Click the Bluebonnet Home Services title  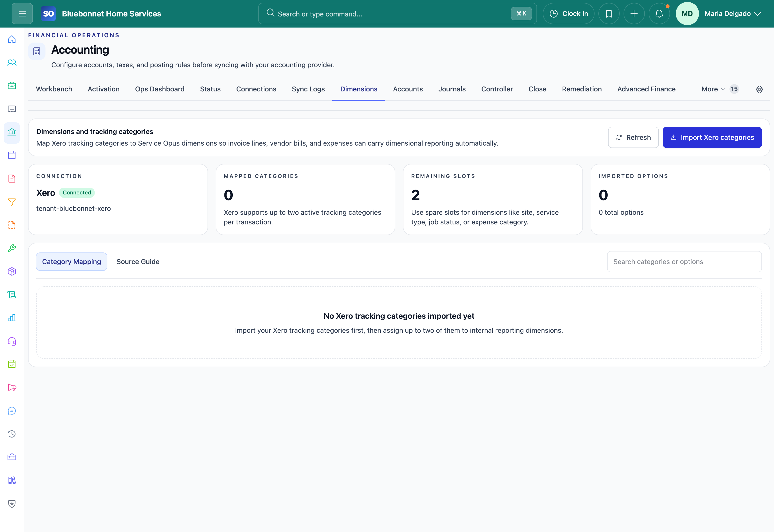click(111, 14)
